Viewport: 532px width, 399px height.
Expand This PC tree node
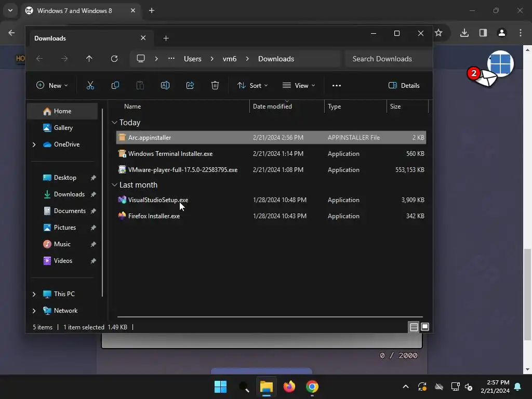point(34,294)
